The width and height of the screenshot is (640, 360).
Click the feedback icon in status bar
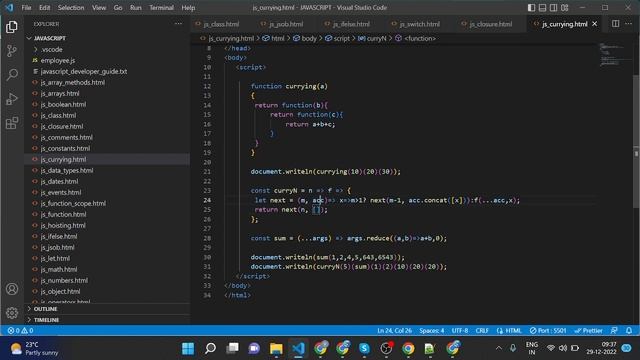click(614, 330)
